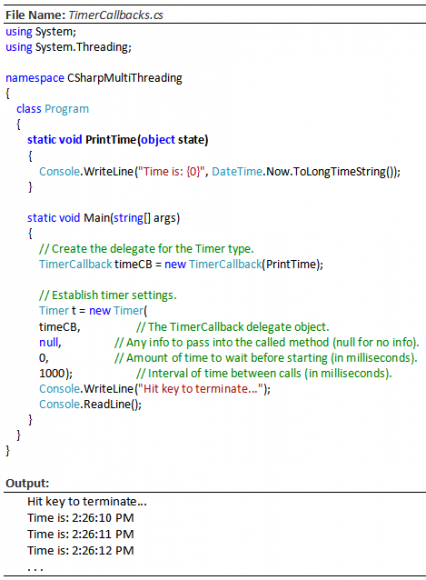Click the 'static void Main(string[] args)' signature
The height and width of the screenshot is (580, 426).
pos(104,218)
